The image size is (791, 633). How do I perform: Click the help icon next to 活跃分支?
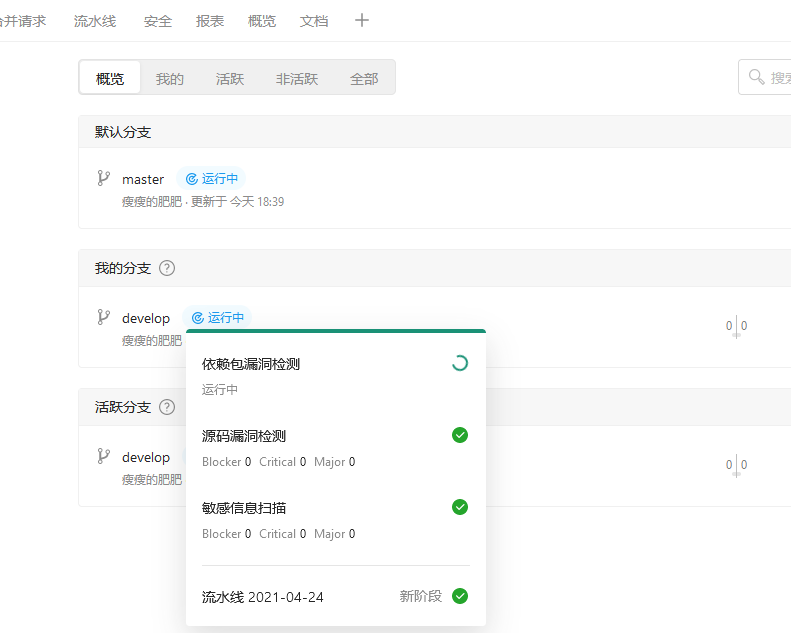[167, 407]
